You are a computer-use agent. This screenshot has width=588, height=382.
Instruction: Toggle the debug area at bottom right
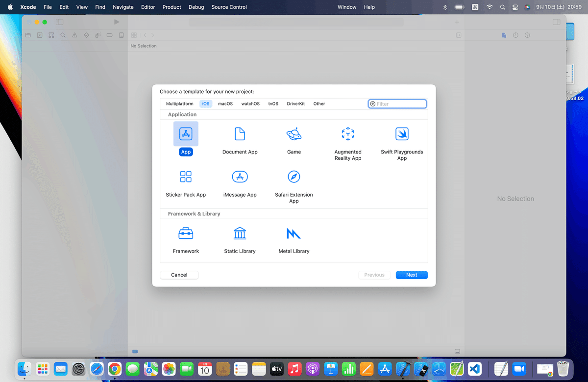pyautogui.click(x=457, y=351)
